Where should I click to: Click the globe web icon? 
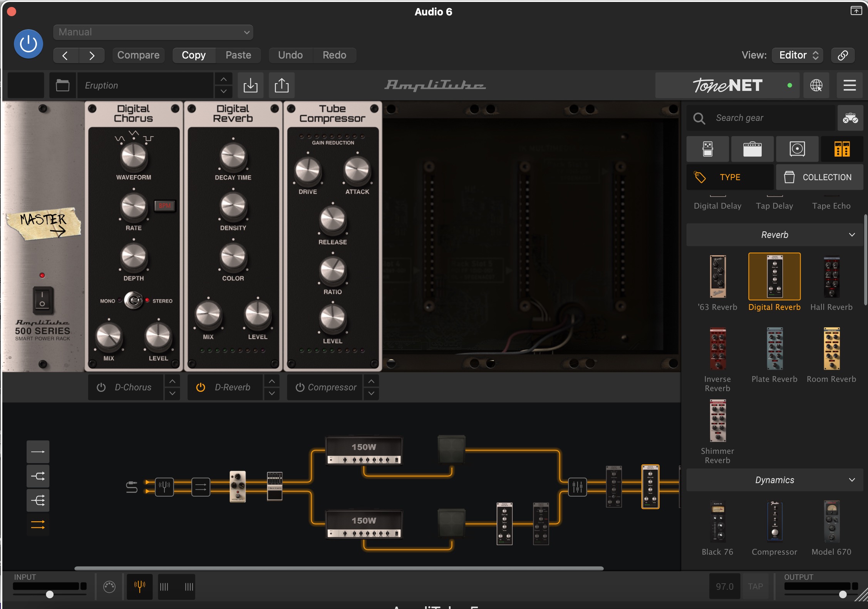point(816,85)
